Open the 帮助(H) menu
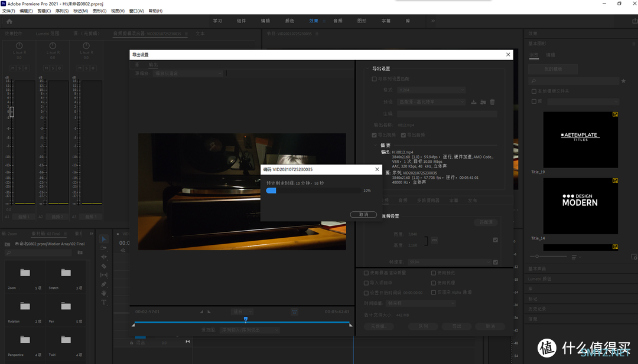Screen dimensions: 638x364 (155, 11)
